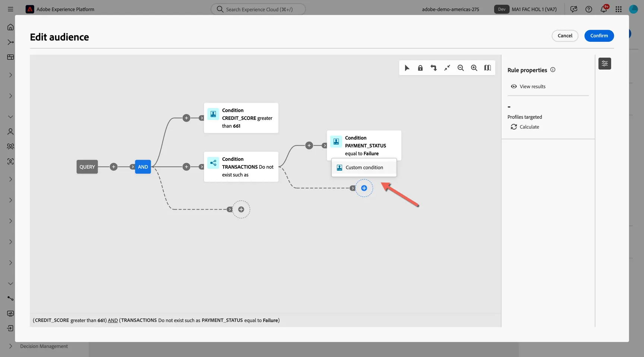Open the audiences group icon in sidebar

[x=10, y=146]
